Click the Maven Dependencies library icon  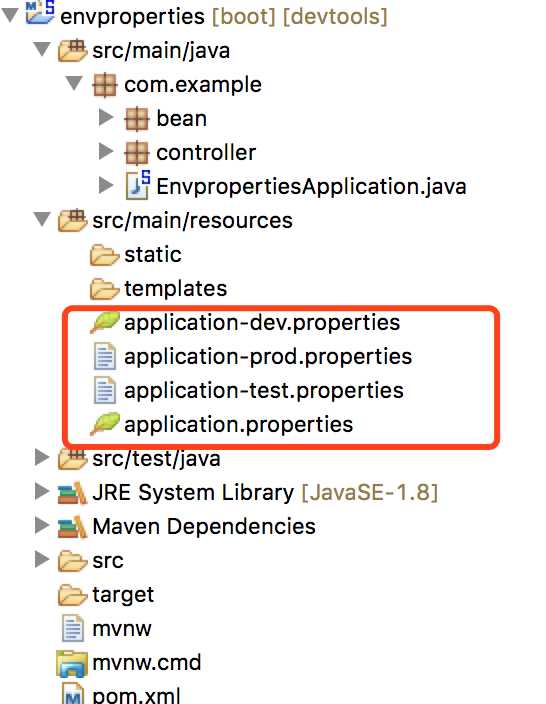72,526
